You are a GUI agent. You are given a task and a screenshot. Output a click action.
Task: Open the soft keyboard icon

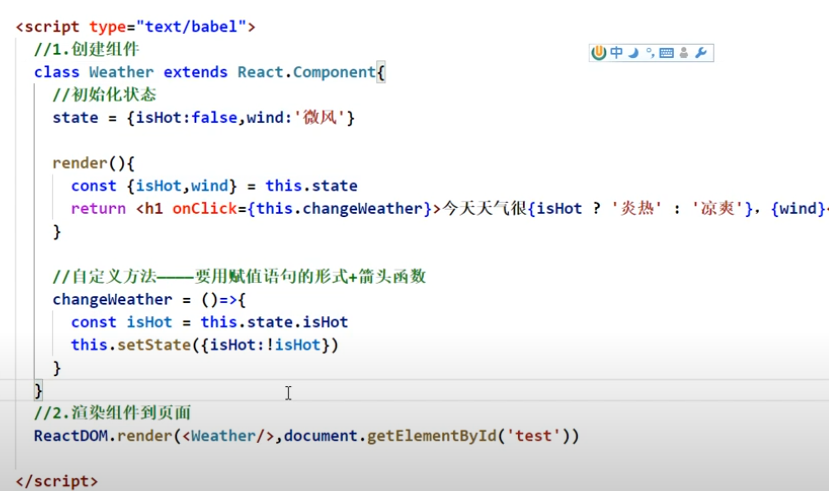(666, 53)
